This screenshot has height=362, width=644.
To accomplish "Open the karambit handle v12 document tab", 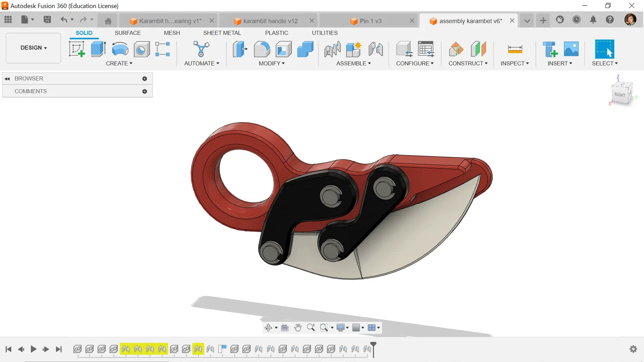I will 270,21.
